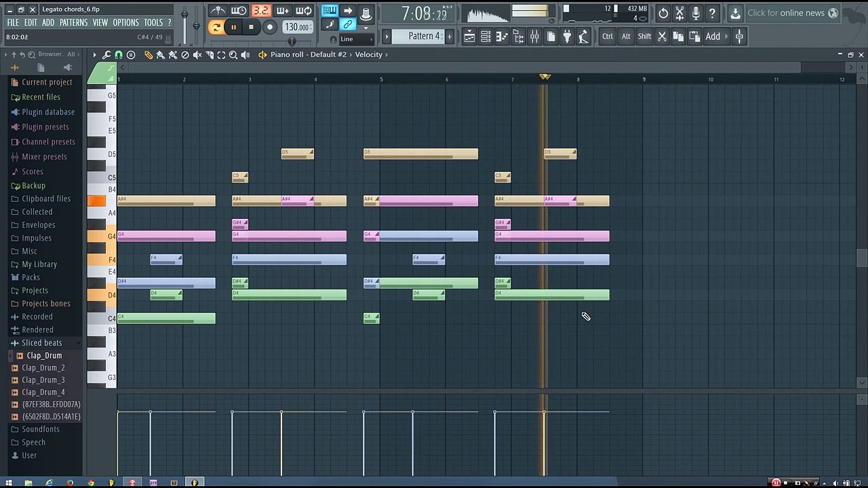
Task: Select the Clap_Drum_3 sample in browser
Action: [x=43, y=380]
